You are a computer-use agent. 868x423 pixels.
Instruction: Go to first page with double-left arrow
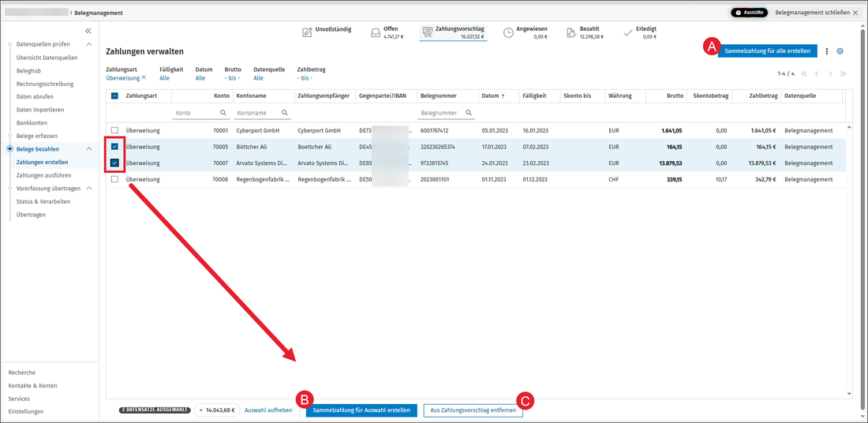tap(804, 73)
